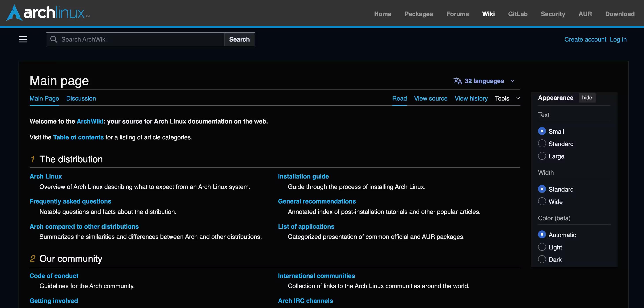Open Getting involved link
Viewport: 644px width, 308px height.
pos(53,301)
